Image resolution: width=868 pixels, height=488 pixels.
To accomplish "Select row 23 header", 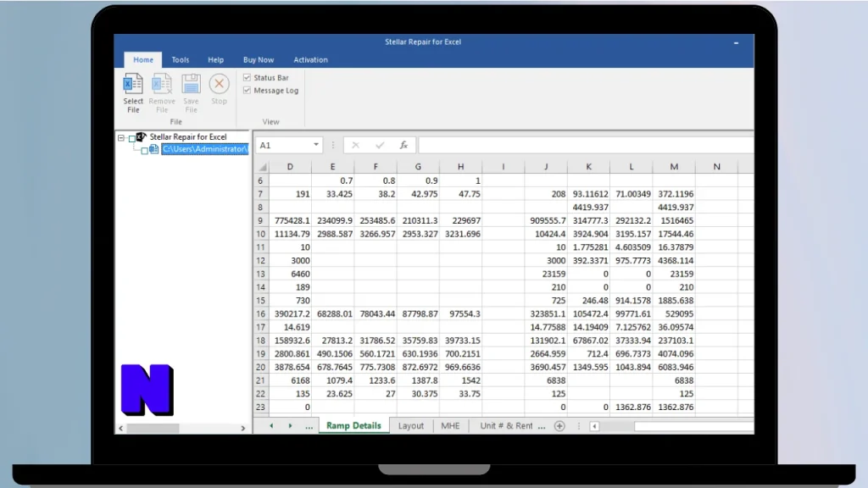I will [260, 407].
